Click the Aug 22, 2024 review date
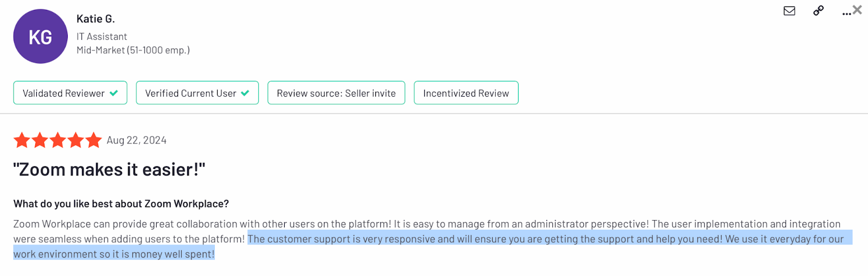This screenshot has height=276, width=868. (x=137, y=140)
